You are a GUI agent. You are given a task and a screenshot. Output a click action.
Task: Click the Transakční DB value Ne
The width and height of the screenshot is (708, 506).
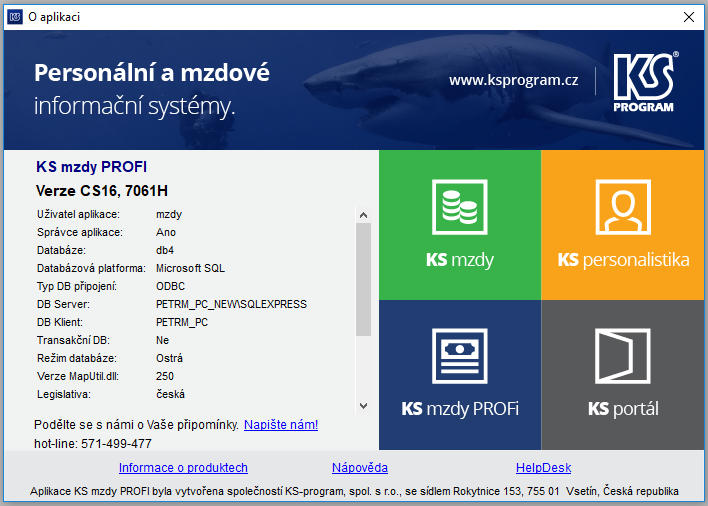(x=162, y=340)
